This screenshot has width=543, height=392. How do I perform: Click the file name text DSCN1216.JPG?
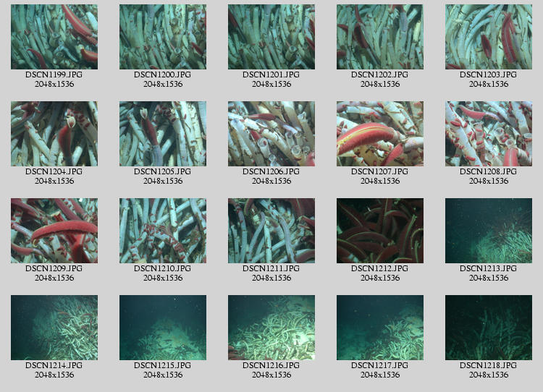click(x=271, y=365)
